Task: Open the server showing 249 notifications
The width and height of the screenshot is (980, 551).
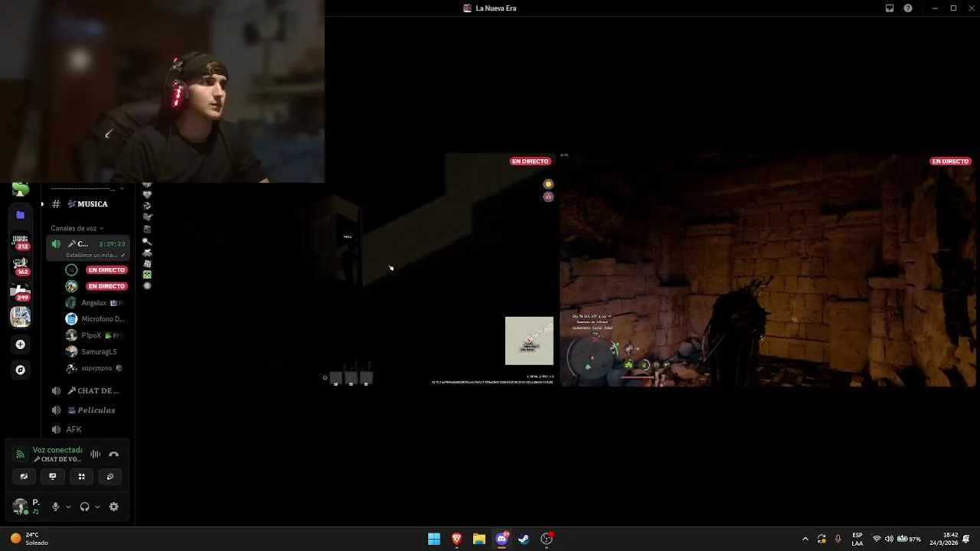Action: (21, 292)
